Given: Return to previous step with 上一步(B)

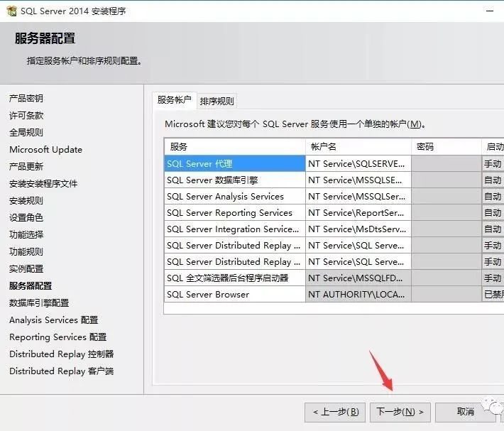Looking at the screenshot, I should click(x=335, y=412).
